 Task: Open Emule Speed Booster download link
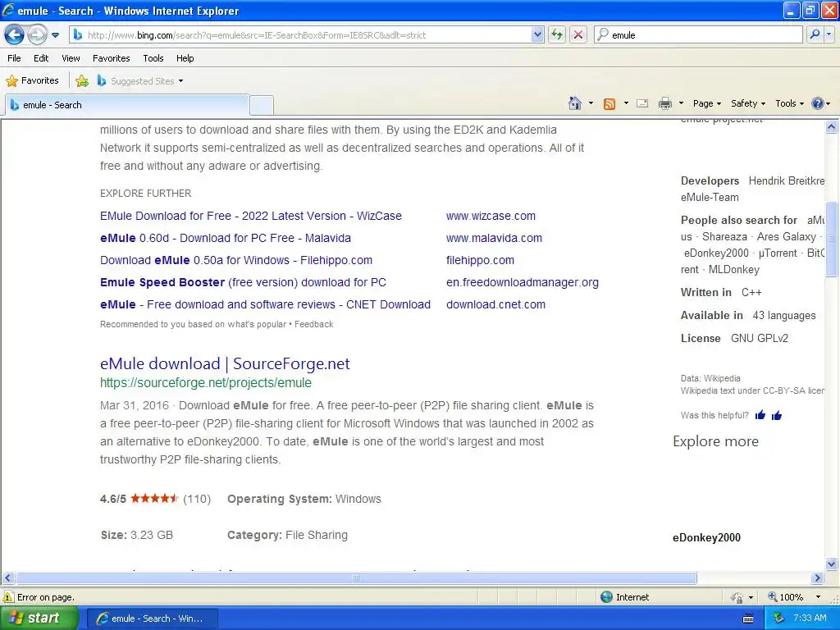pos(243,282)
